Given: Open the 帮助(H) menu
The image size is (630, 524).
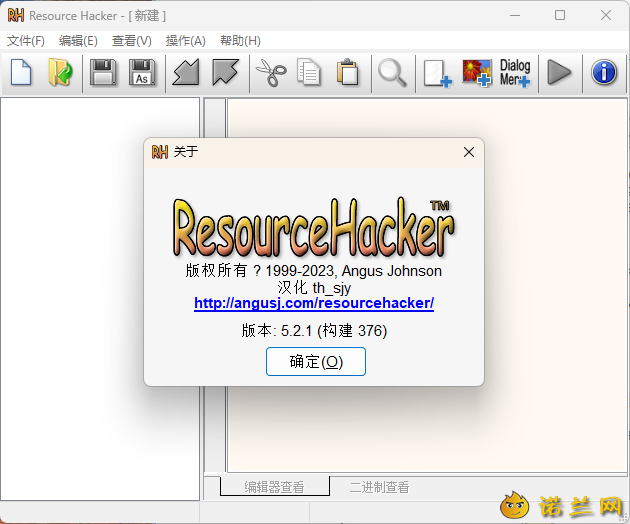Looking at the screenshot, I should [240, 41].
